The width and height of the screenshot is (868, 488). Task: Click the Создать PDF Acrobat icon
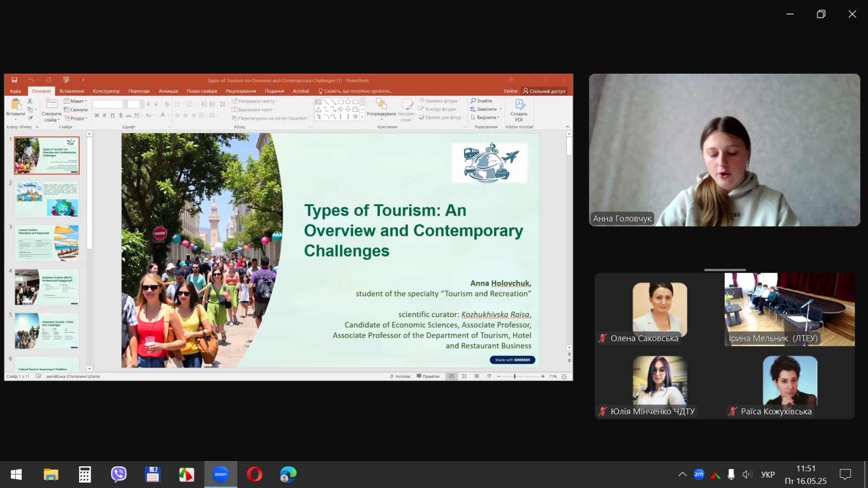pos(520,104)
